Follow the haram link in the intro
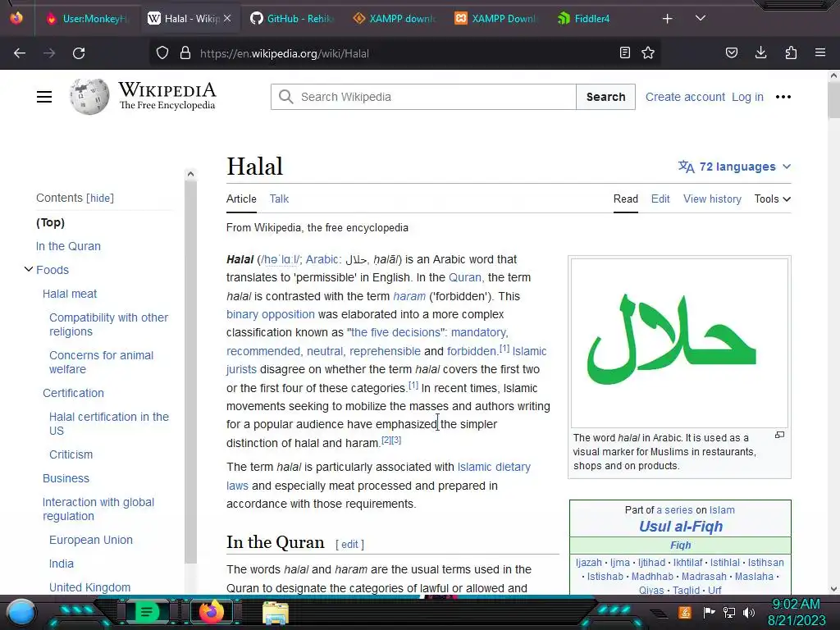Viewport: 840px width, 630px height. pos(409,296)
